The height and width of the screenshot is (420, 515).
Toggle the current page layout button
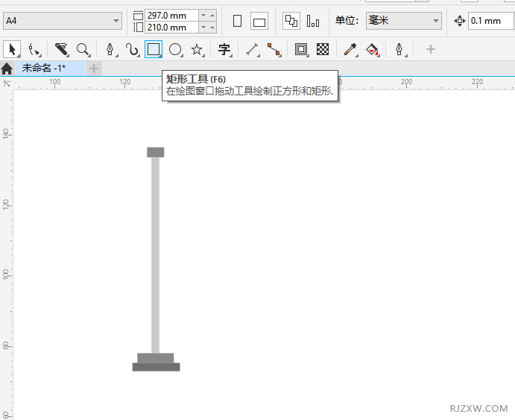[313, 21]
